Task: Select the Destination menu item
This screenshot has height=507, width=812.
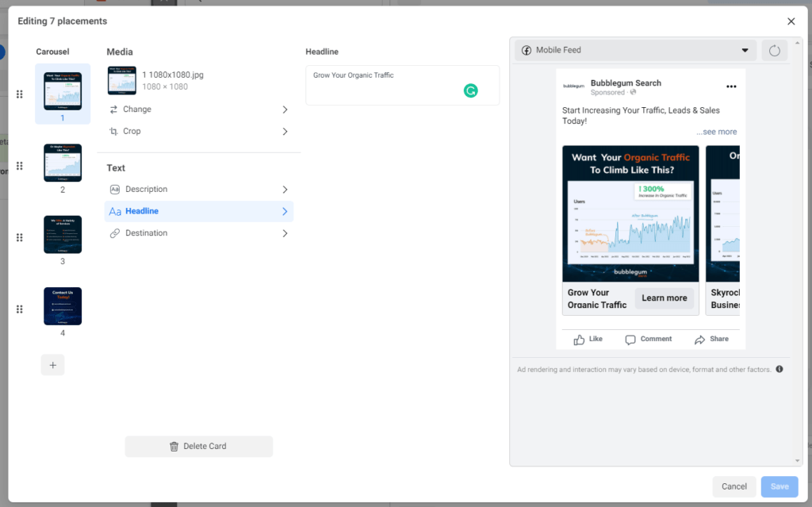Action: coord(199,233)
